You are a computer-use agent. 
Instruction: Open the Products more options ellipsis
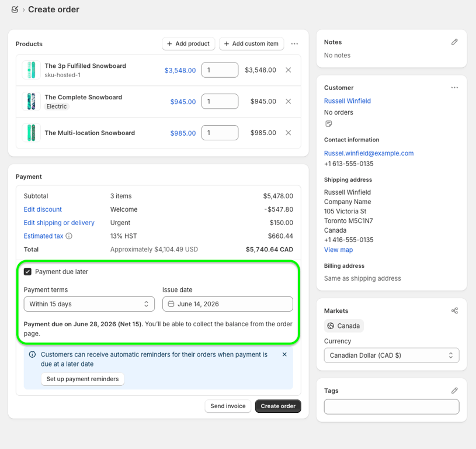click(x=294, y=44)
